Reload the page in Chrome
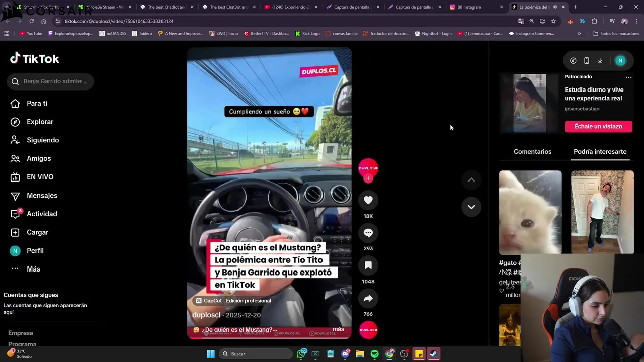The height and width of the screenshot is (362, 644). click(31, 21)
